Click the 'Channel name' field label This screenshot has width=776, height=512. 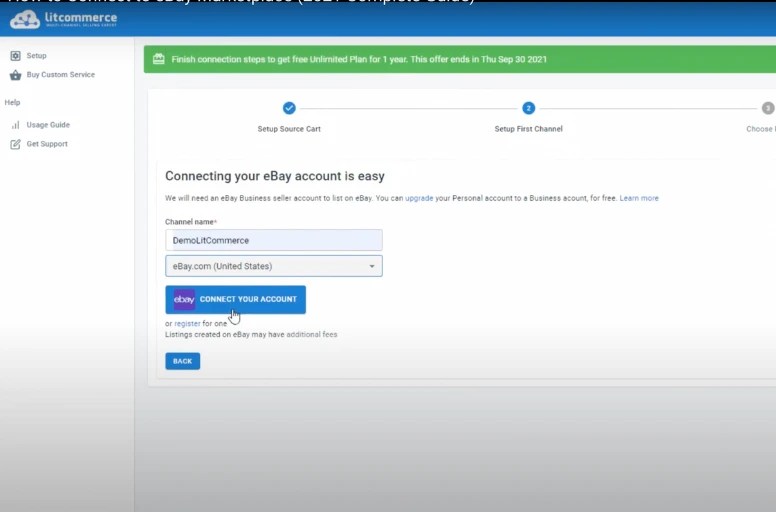[x=191, y=222]
